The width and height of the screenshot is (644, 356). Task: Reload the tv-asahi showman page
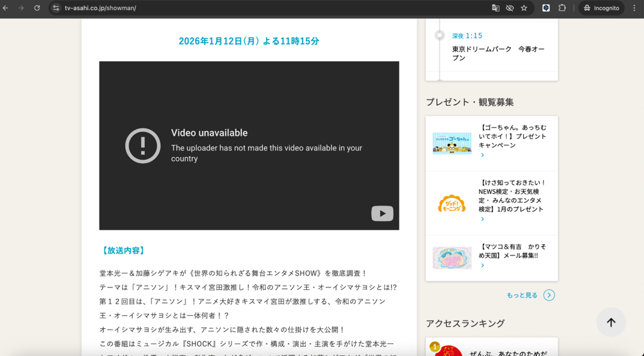[x=37, y=8]
